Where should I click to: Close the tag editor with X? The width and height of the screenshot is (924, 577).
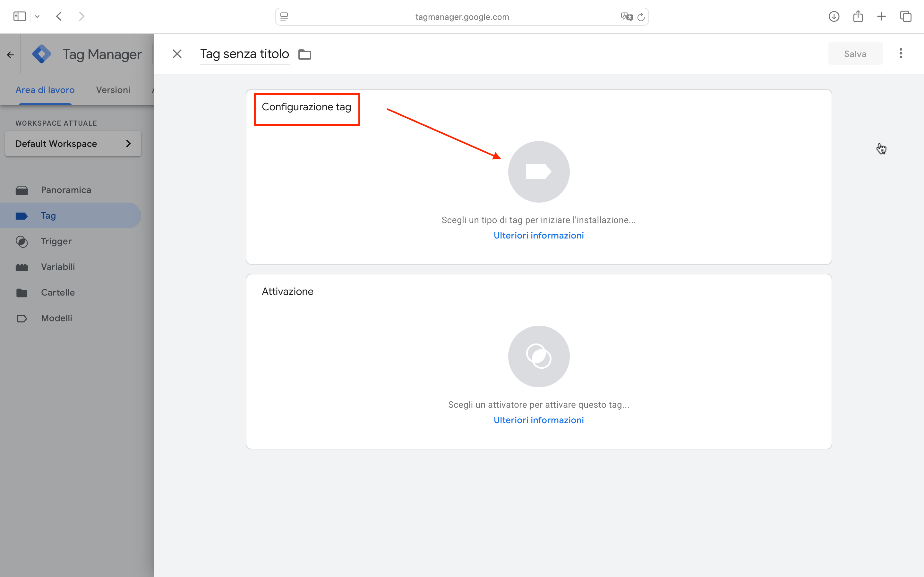(x=177, y=54)
